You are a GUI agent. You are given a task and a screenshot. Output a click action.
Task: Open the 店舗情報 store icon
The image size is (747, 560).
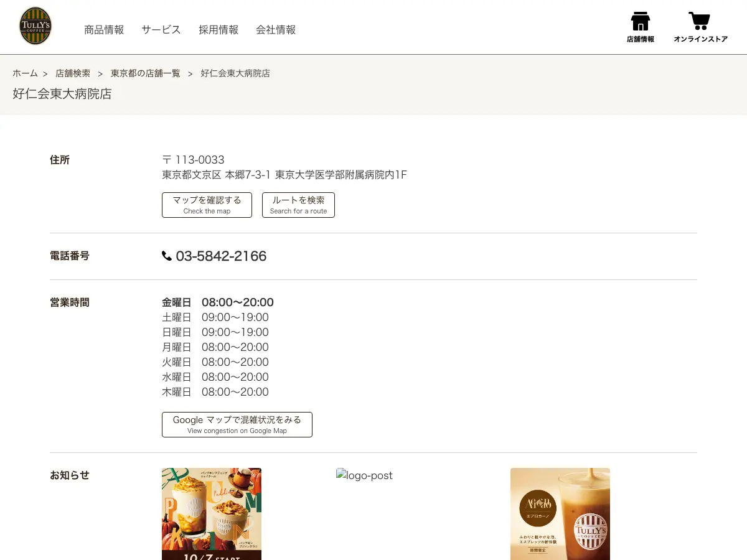coord(640,27)
